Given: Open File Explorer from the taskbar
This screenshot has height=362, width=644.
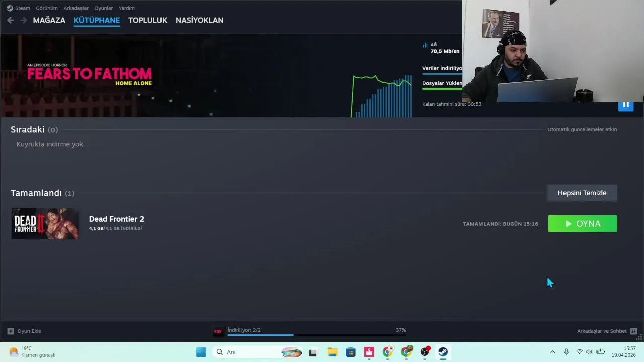Looking at the screenshot, I should [332, 352].
